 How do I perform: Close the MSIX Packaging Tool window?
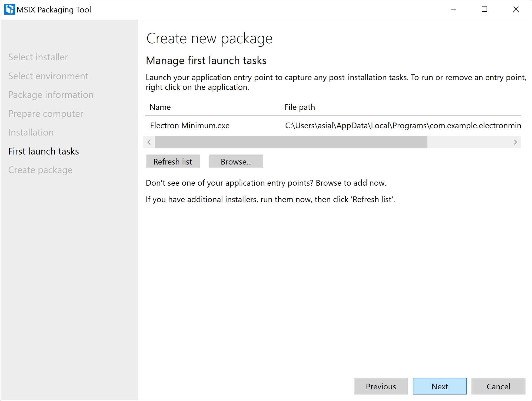tap(516, 9)
